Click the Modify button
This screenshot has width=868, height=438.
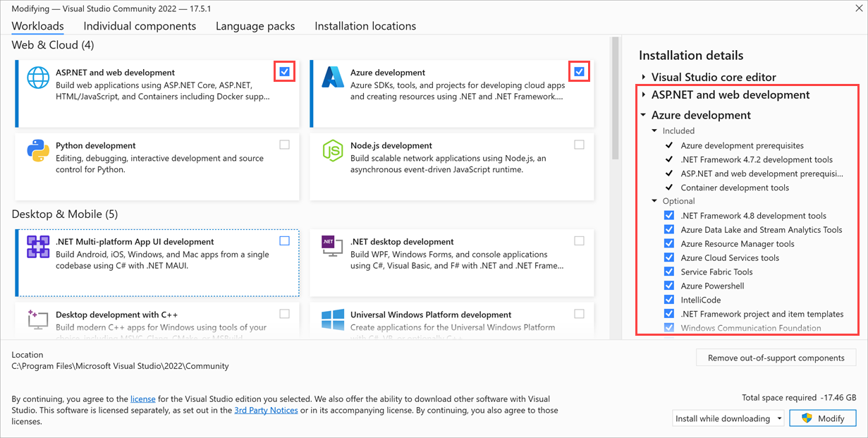(822, 418)
